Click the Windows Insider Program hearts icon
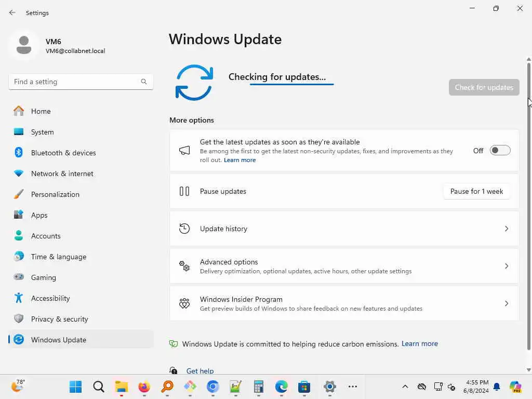532x399 pixels. [184, 303]
